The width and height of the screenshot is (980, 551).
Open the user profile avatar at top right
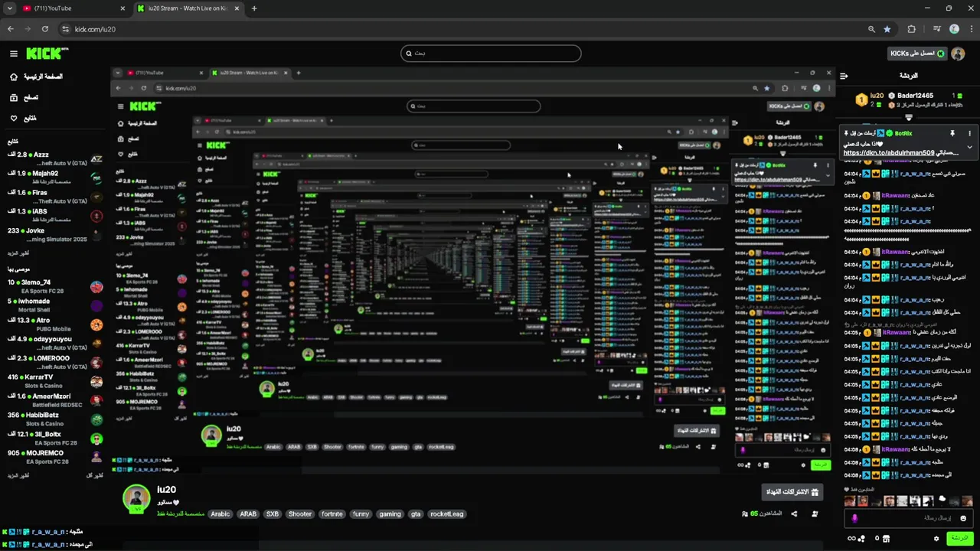[958, 54]
